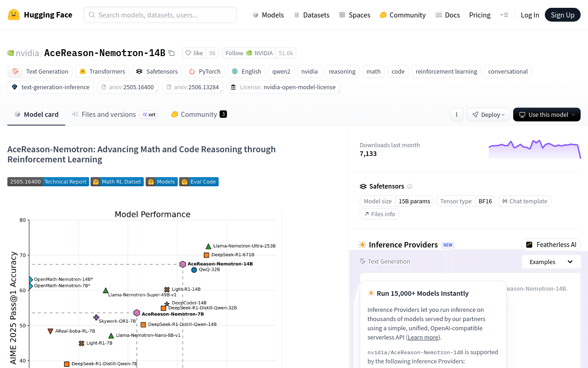Click the Sign Up button
The height and width of the screenshot is (368, 588).
[563, 15]
